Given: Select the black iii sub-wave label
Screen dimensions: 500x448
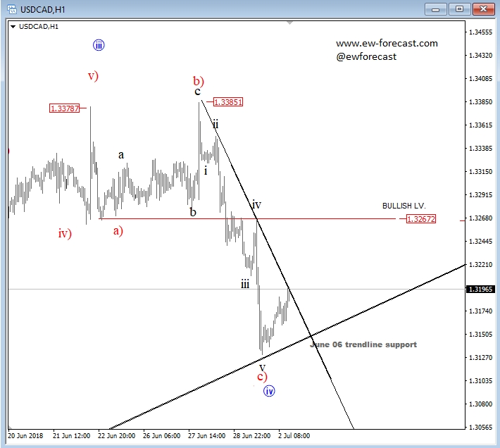Looking at the screenshot, I should [x=245, y=284].
